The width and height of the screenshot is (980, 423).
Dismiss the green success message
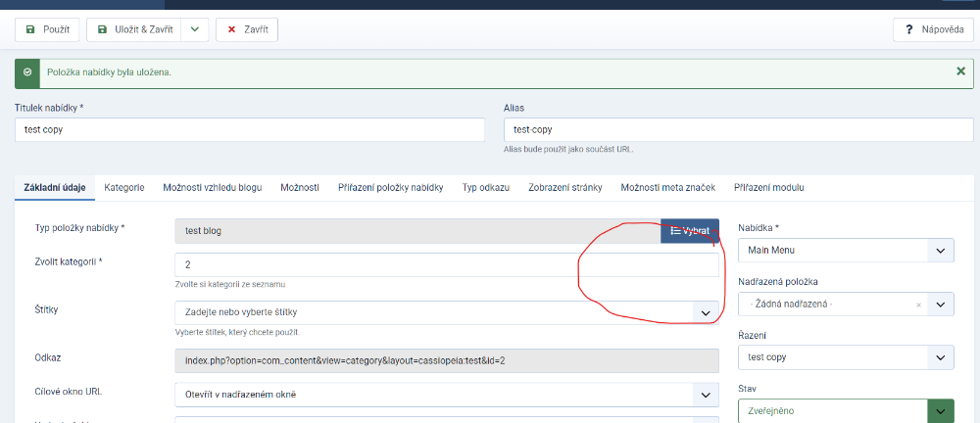coord(960,71)
